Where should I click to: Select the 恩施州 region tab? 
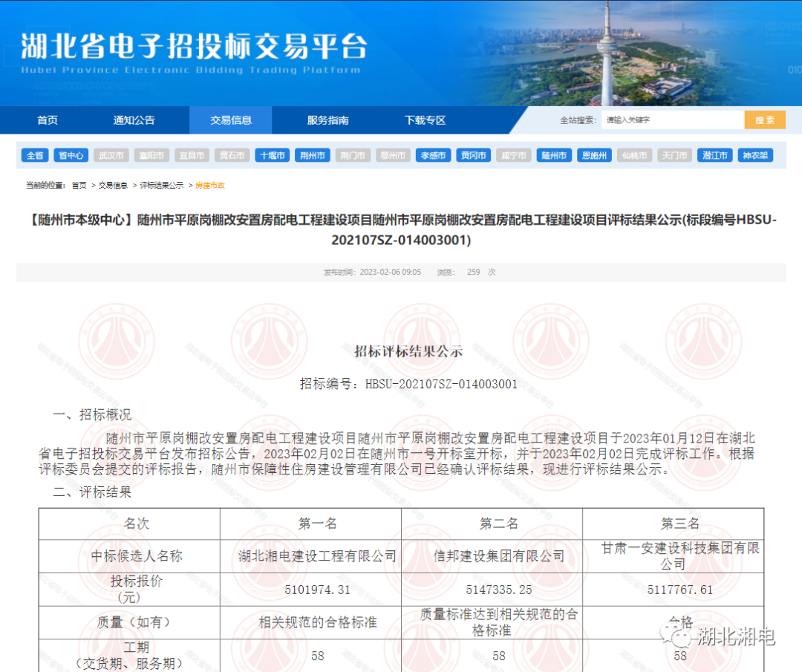point(594,155)
